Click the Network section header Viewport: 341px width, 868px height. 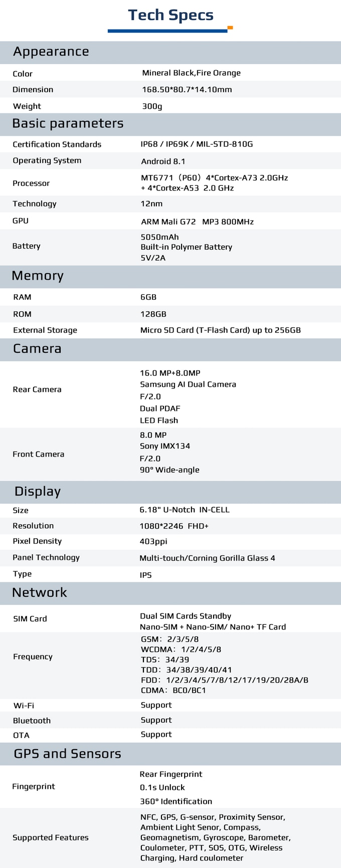pos(40,593)
